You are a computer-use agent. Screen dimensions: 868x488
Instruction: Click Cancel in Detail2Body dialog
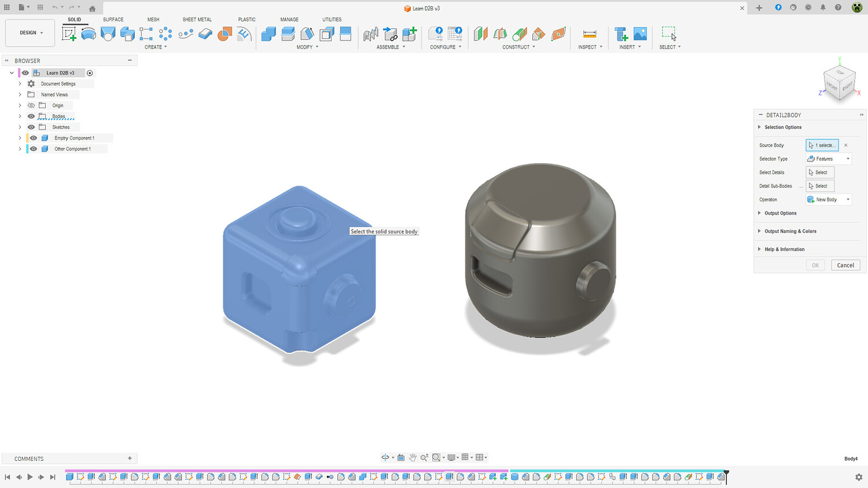(845, 265)
